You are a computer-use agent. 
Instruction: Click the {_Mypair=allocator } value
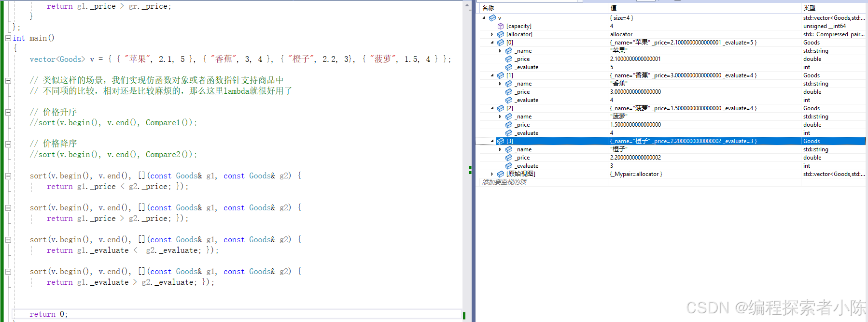coord(636,174)
